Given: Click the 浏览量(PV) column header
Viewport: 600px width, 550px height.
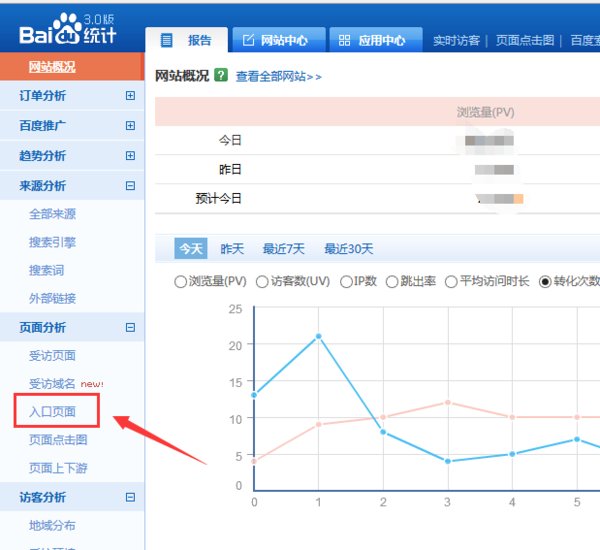Looking at the screenshot, I should (485, 112).
